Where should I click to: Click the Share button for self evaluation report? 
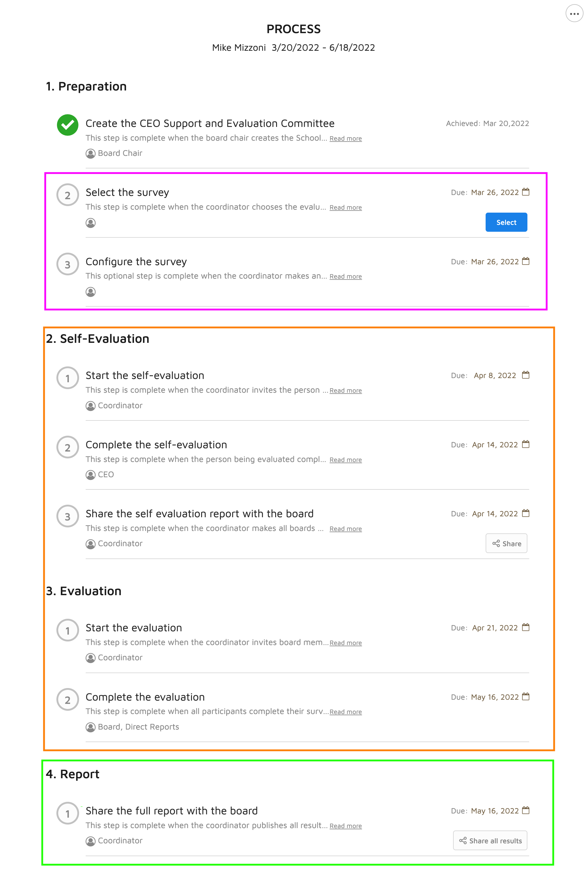click(x=506, y=543)
